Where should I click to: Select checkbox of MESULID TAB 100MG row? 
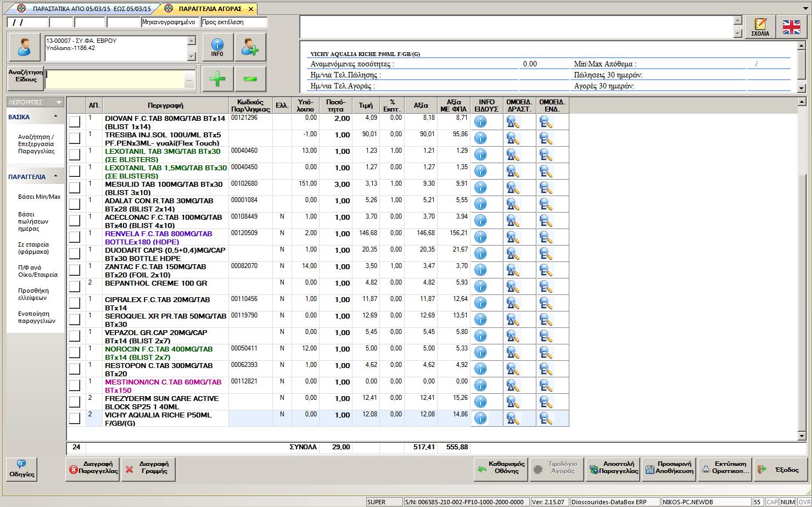(74, 188)
